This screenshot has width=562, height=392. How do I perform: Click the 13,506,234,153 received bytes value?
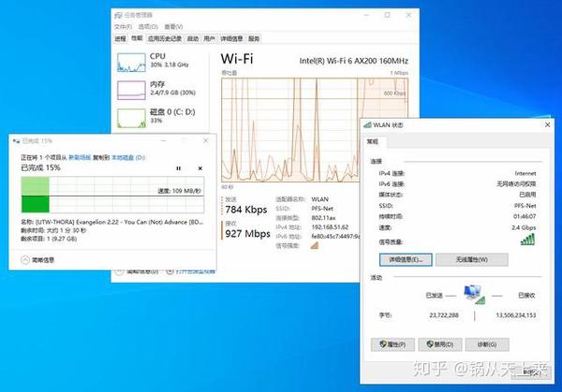click(x=516, y=315)
